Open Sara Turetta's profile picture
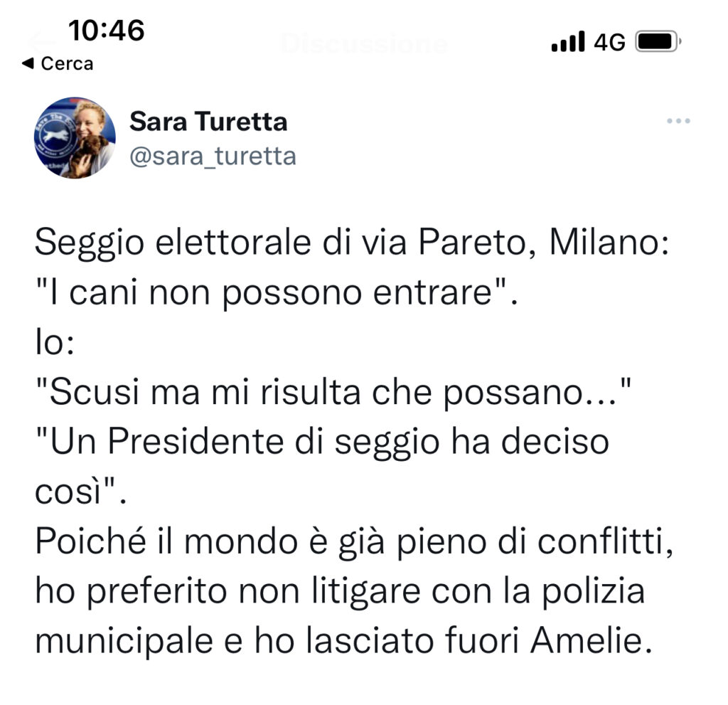The height and width of the screenshot is (705, 728). tap(75, 137)
